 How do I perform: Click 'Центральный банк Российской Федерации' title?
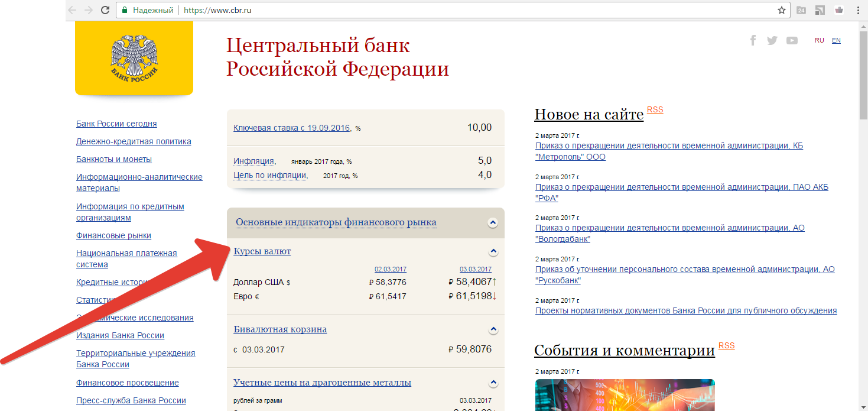point(337,57)
